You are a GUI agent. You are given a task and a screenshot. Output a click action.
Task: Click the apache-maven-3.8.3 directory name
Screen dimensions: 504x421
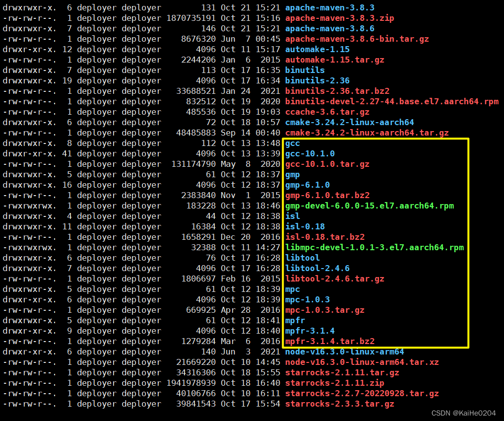[329, 8]
